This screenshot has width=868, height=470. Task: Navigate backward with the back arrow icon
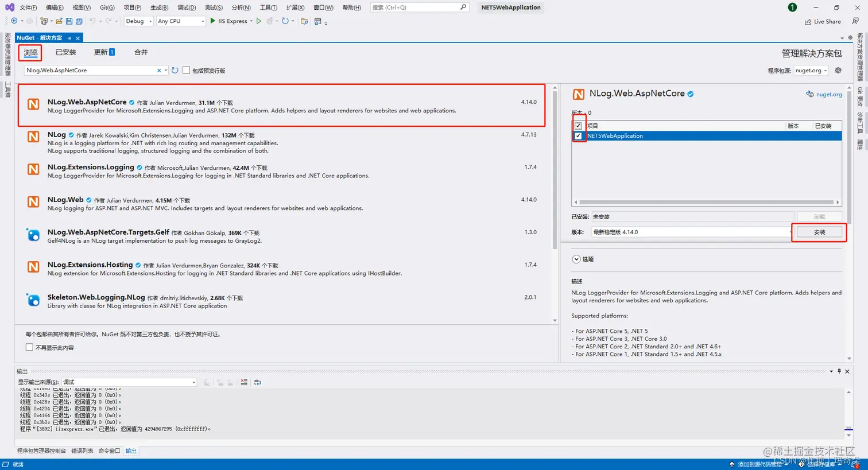tap(14, 21)
